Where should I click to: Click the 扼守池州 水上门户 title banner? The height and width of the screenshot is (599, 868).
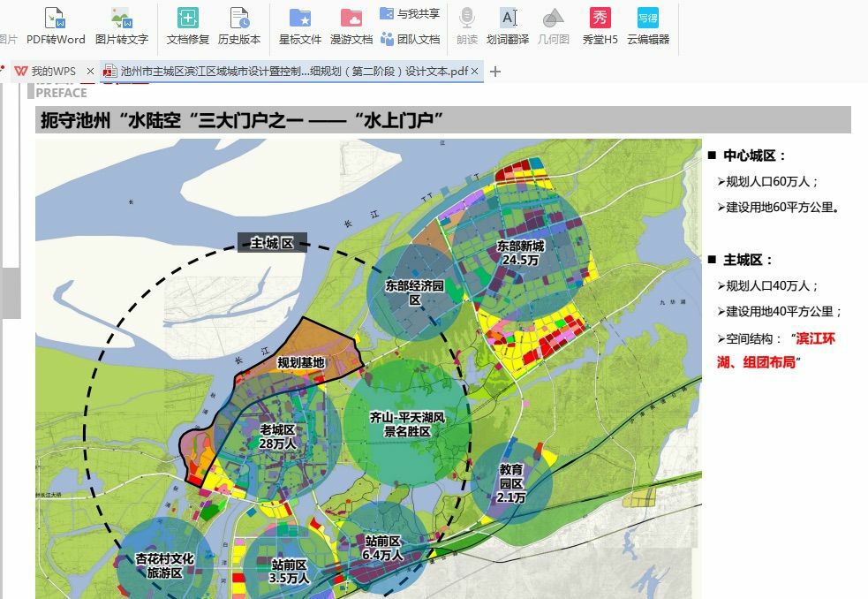pos(443,119)
